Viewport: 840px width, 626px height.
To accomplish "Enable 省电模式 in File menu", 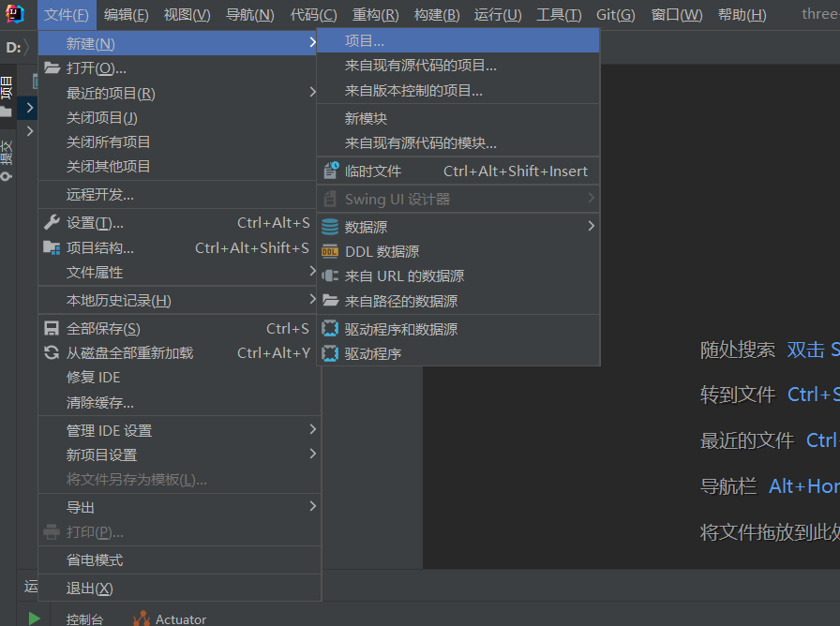I will tap(178, 559).
